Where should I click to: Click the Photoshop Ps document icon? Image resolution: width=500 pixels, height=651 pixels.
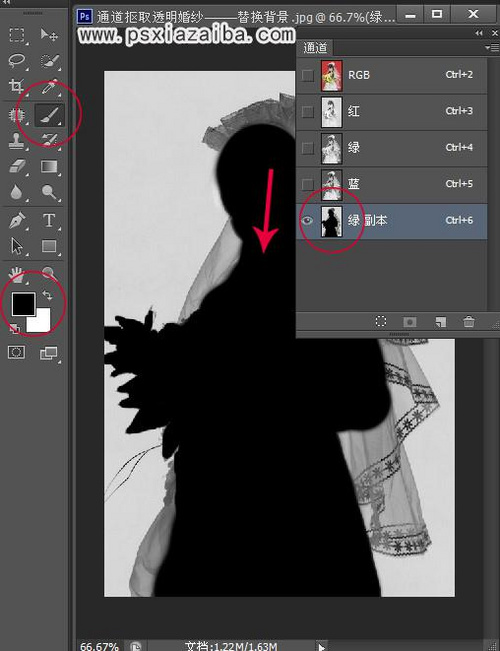(x=85, y=16)
